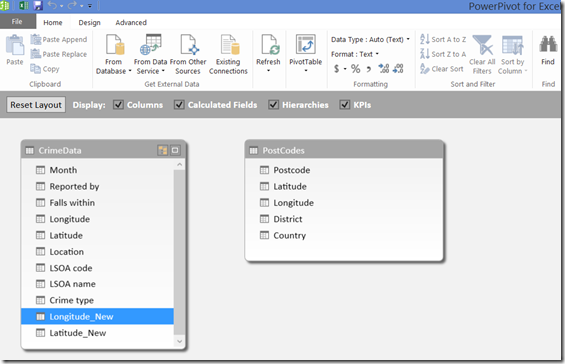This screenshot has width=565, height=364.
Task: Click Copy in the Clipboard group
Action: tap(45, 69)
